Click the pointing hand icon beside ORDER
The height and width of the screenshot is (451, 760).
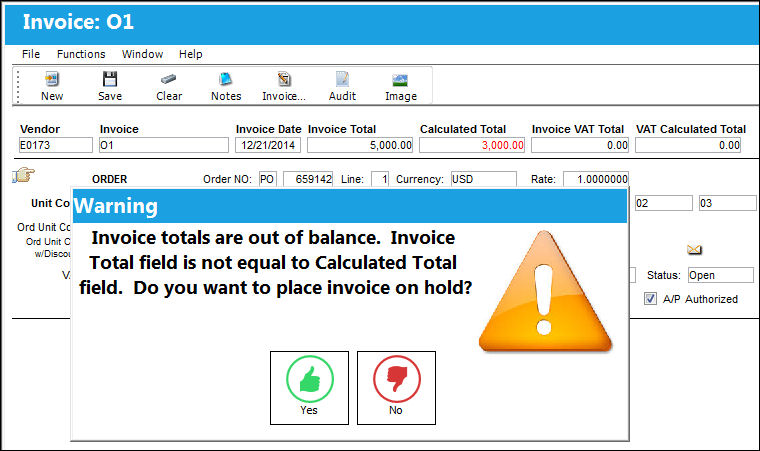23,175
